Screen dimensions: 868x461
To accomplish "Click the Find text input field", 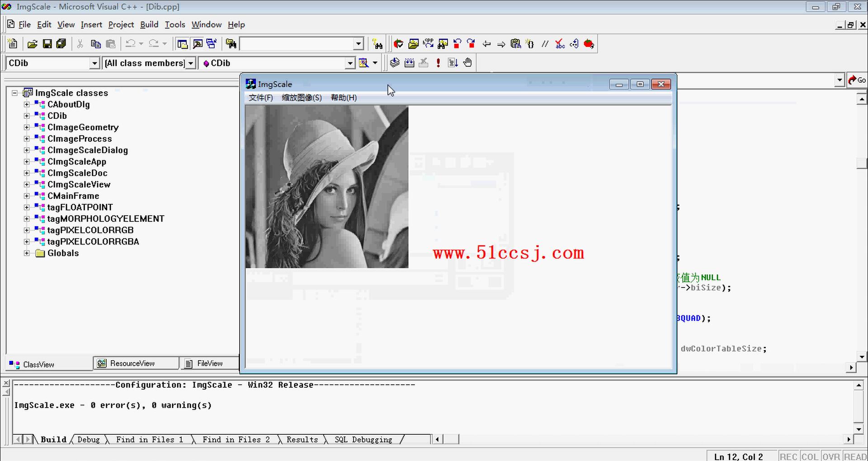I will pos(297,44).
